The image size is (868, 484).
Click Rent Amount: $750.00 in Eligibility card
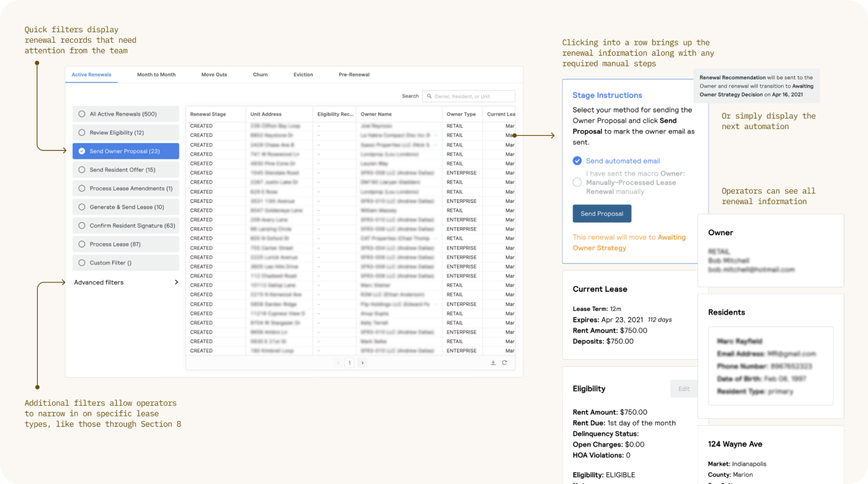coord(610,412)
